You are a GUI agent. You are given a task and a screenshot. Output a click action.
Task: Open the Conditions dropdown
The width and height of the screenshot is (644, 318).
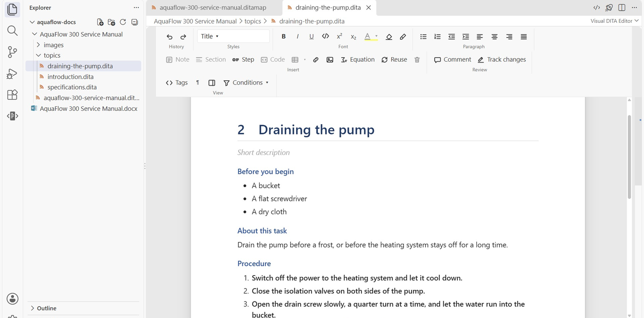[x=246, y=83]
